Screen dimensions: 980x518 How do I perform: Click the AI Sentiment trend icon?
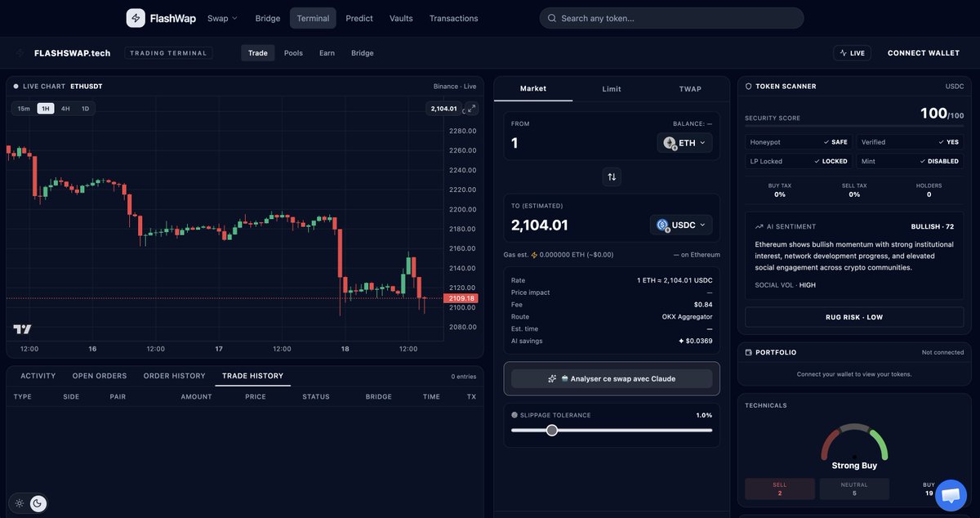click(x=759, y=226)
